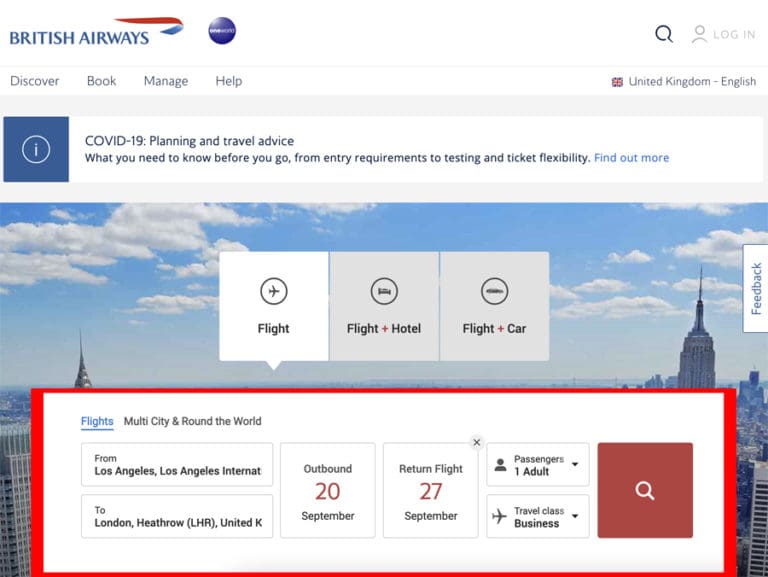Viewport: 768px width, 577px height.
Task: Open the Manage menu
Action: coord(166,81)
